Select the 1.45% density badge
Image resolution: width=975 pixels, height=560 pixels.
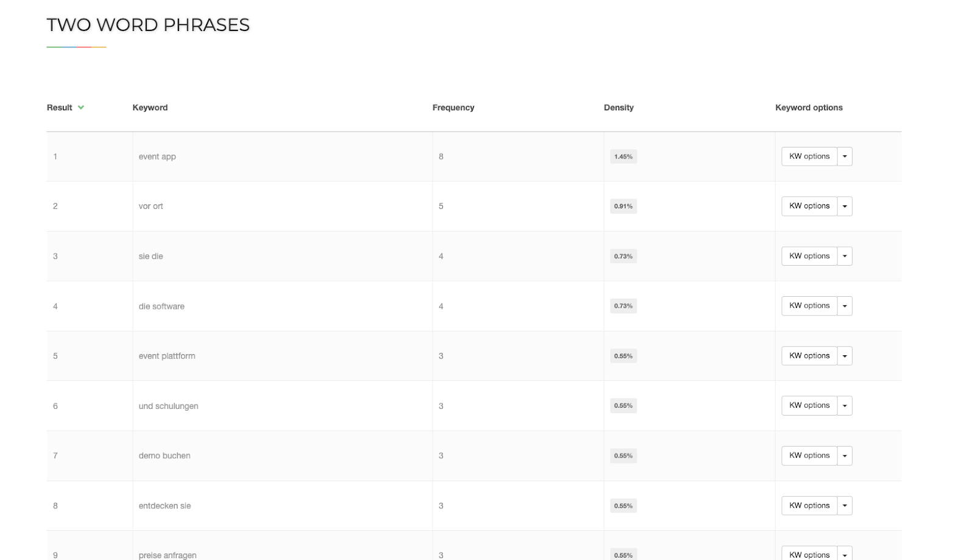point(623,157)
